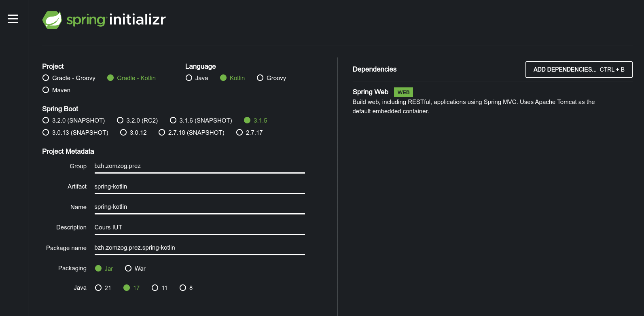Choose Kotlin as the language

click(232, 78)
